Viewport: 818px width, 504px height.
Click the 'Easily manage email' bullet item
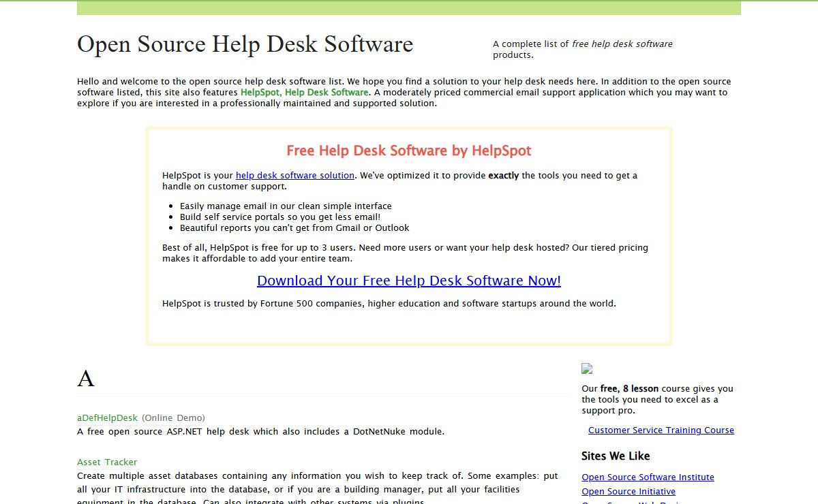pos(286,206)
